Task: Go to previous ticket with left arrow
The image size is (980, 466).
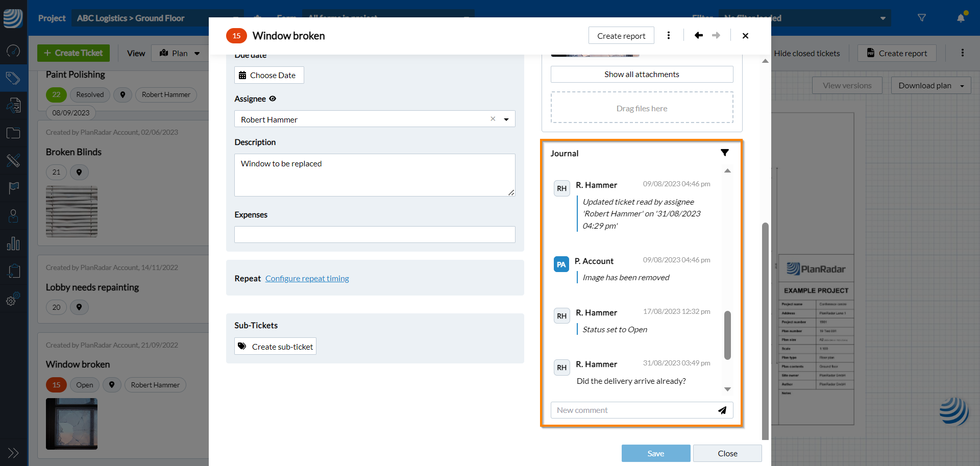Action: click(x=698, y=35)
